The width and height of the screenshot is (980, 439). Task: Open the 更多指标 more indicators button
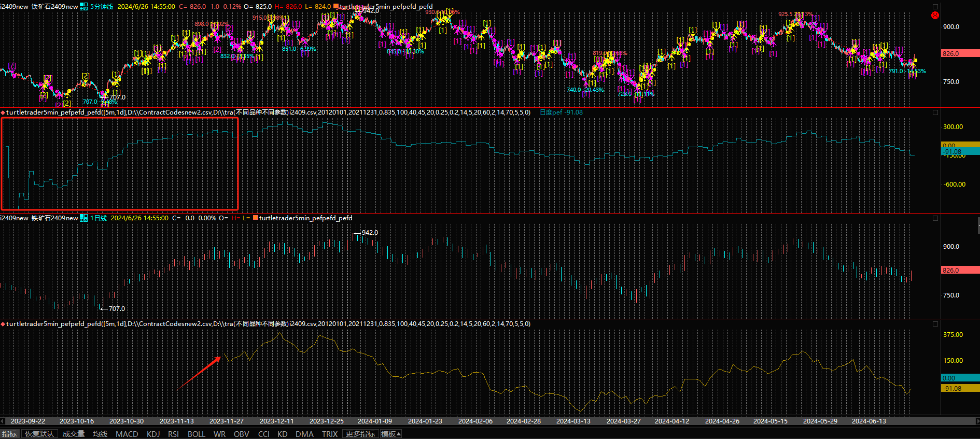[360, 434]
